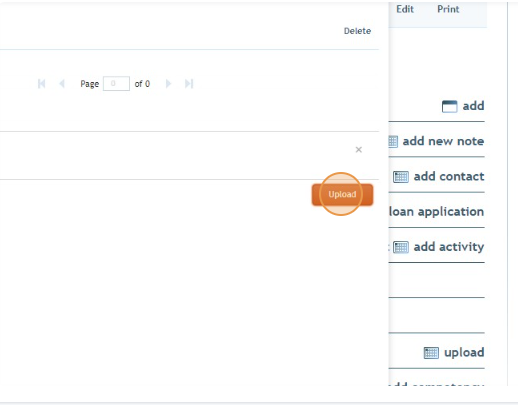Click the Delete link
The height and width of the screenshot is (405, 518).
357,31
